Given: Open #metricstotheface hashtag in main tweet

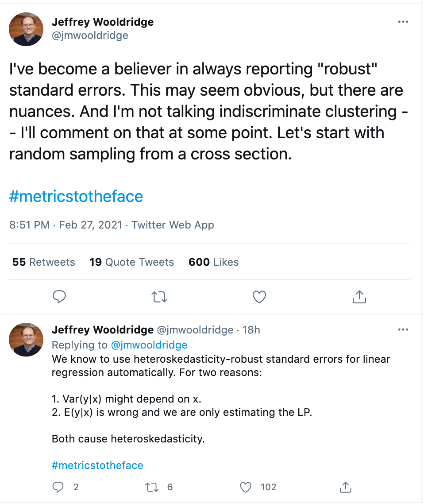Looking at the screenshot, I should (x=76, y=196).
